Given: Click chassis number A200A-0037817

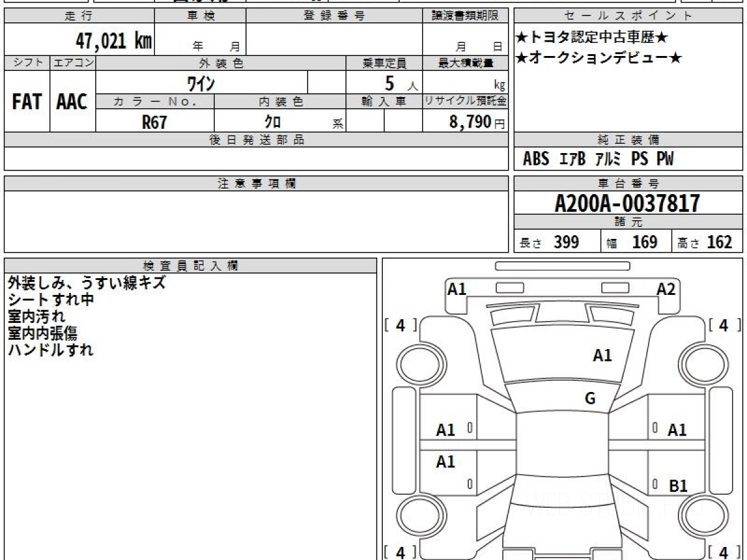Looking at the screenshot, I should pos(627,203).
